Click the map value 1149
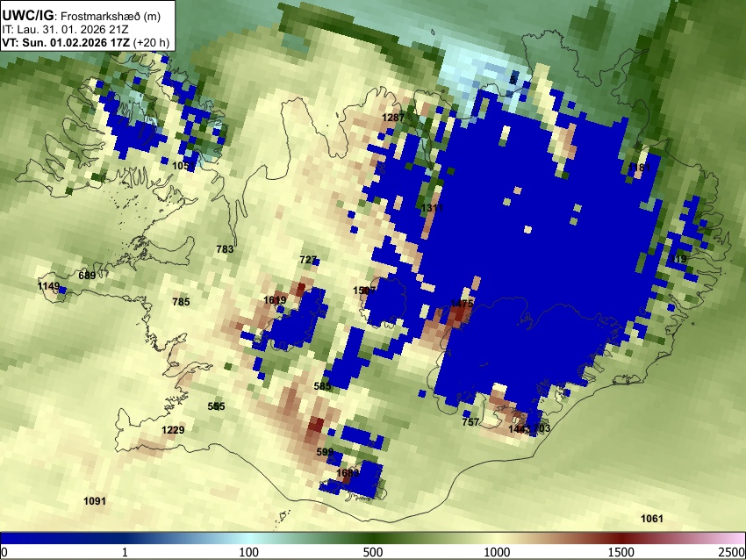The image size is (746, 560). coord(48,286)
